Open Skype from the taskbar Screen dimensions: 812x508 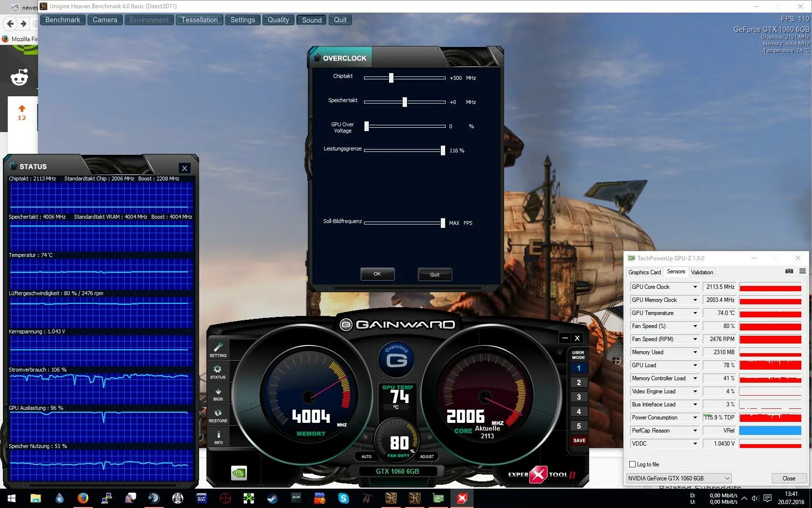[344, 498]
